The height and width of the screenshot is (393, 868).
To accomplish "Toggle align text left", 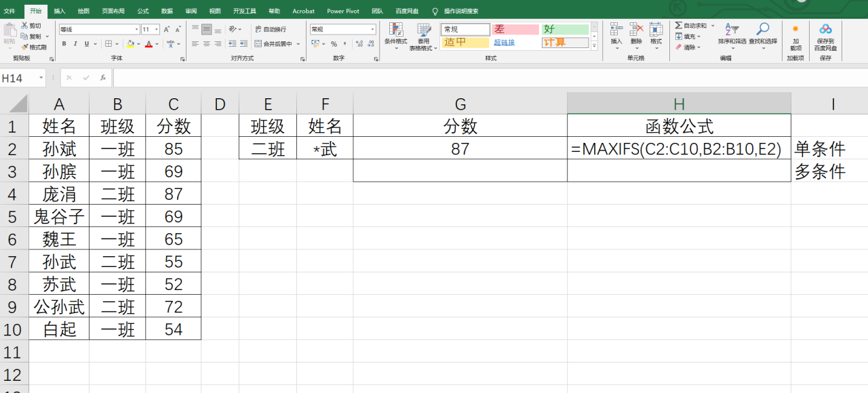I will pyautogui.click(x=195, y=44).
